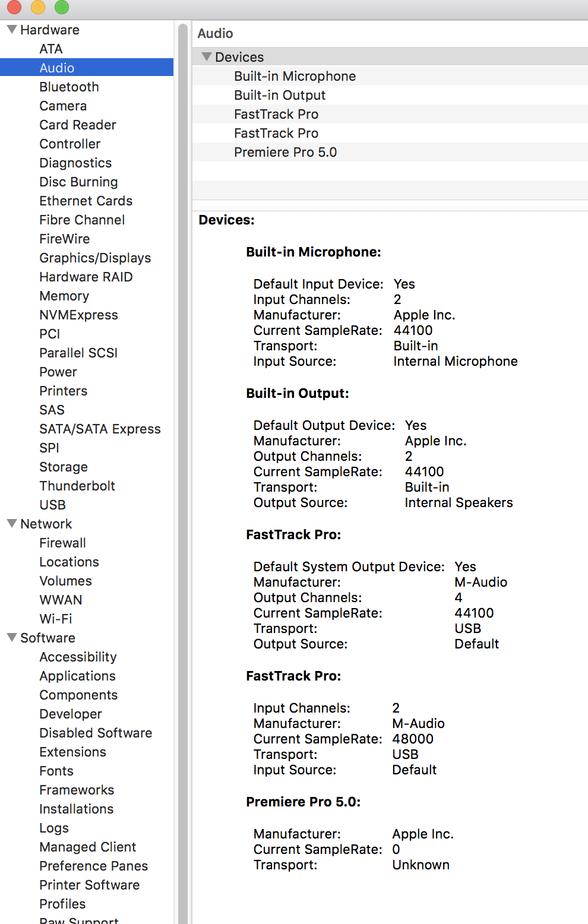The width and height of the screenshot is (588, 924).
Task: Open Managed Client info
Action: tap(87, 847)
